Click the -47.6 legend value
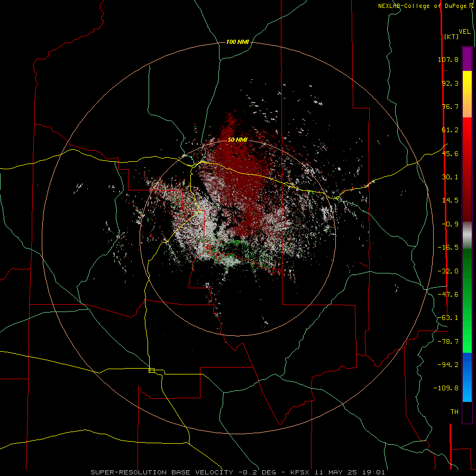476x476 pixels. click(448, 295)
